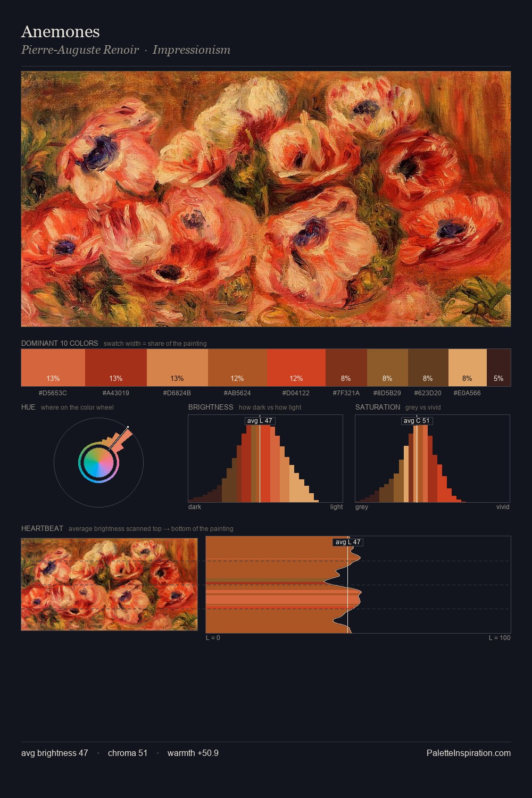Pick the #623D20 dark brown swatch
Viewport: 532px width, 798px height.
(x=428, y=368)
